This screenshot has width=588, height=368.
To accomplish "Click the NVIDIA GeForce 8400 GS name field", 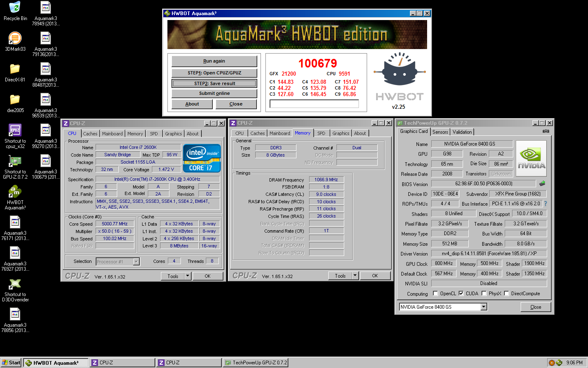I will pos(472,144).
